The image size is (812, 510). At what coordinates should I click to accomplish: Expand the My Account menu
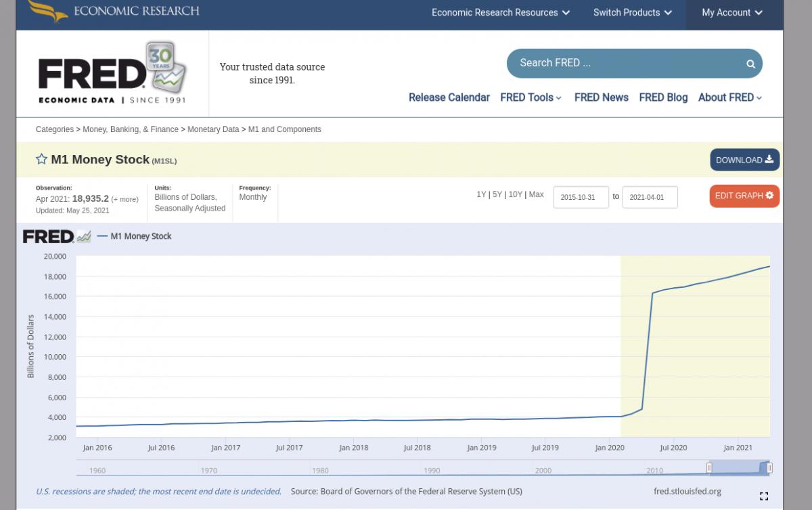[732, 12]
